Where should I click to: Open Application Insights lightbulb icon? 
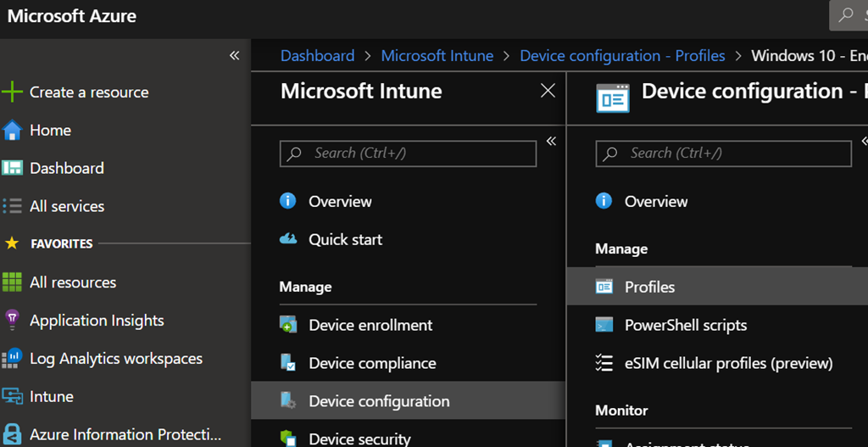[12, 321]
